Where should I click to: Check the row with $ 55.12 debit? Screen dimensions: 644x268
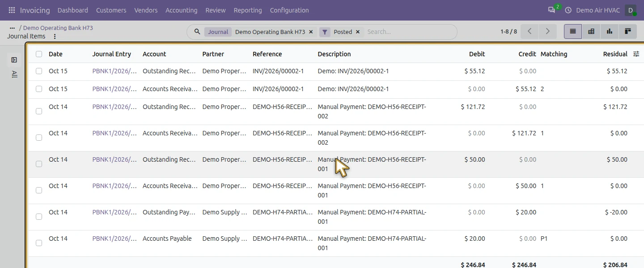click(x=39, y=71)
